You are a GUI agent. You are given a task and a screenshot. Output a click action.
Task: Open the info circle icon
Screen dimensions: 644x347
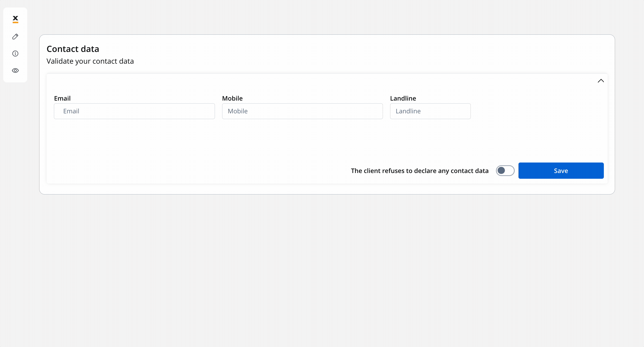tap(15, 53)
